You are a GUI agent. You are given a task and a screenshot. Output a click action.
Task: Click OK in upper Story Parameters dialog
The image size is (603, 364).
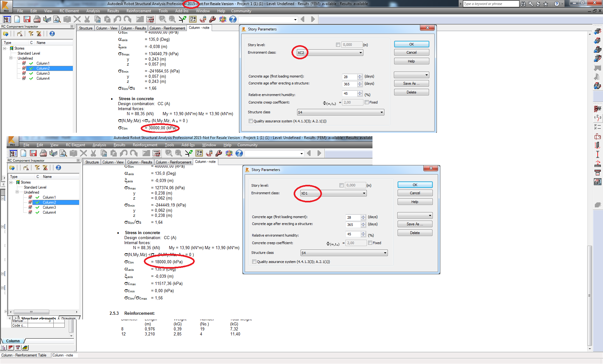coord(411,44)
